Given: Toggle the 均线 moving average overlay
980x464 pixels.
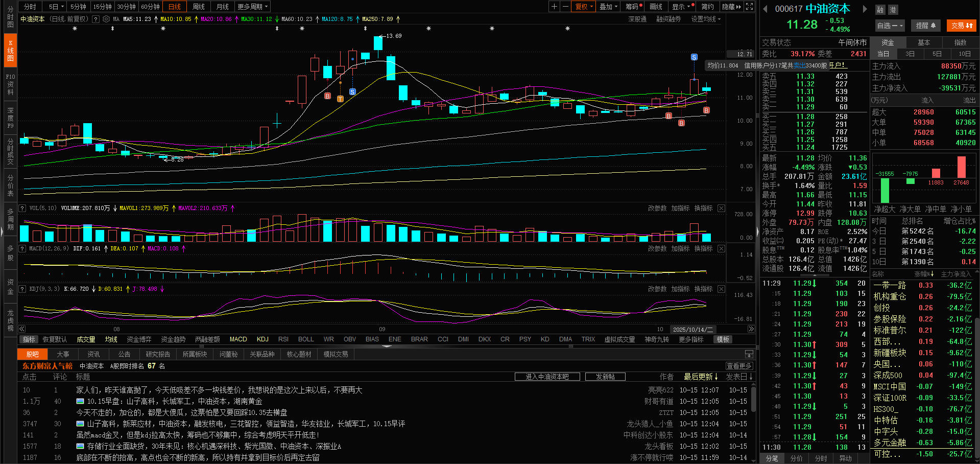Looking at the screenshot, I should click(111, 339).
